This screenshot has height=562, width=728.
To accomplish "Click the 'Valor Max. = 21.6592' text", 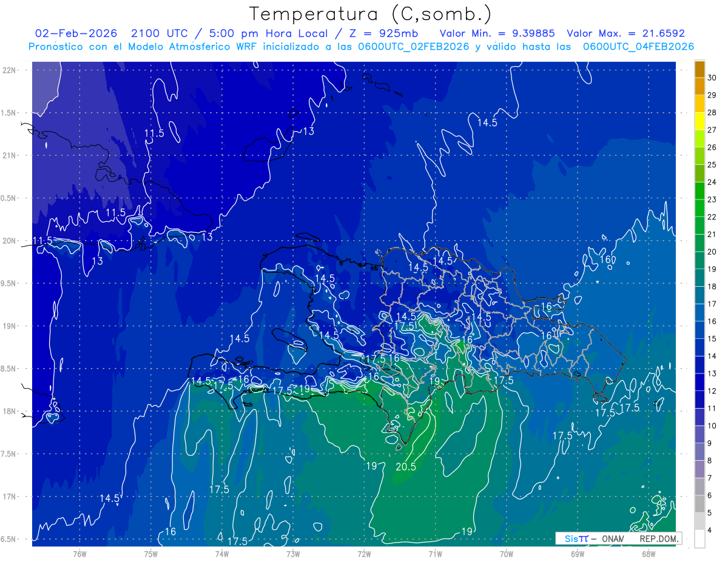I will tap(625, 33).
